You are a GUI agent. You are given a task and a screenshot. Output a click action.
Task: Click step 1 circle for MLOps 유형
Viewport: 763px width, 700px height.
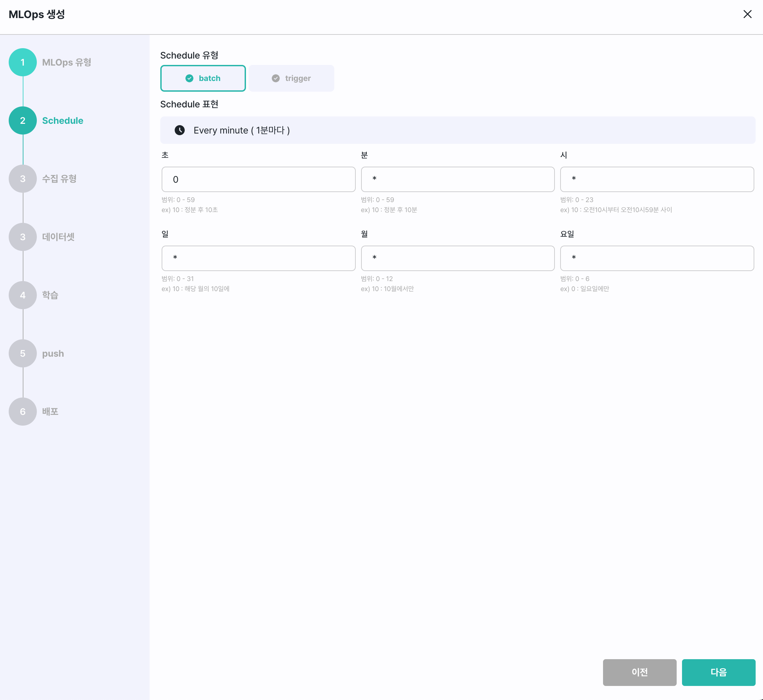23,62
